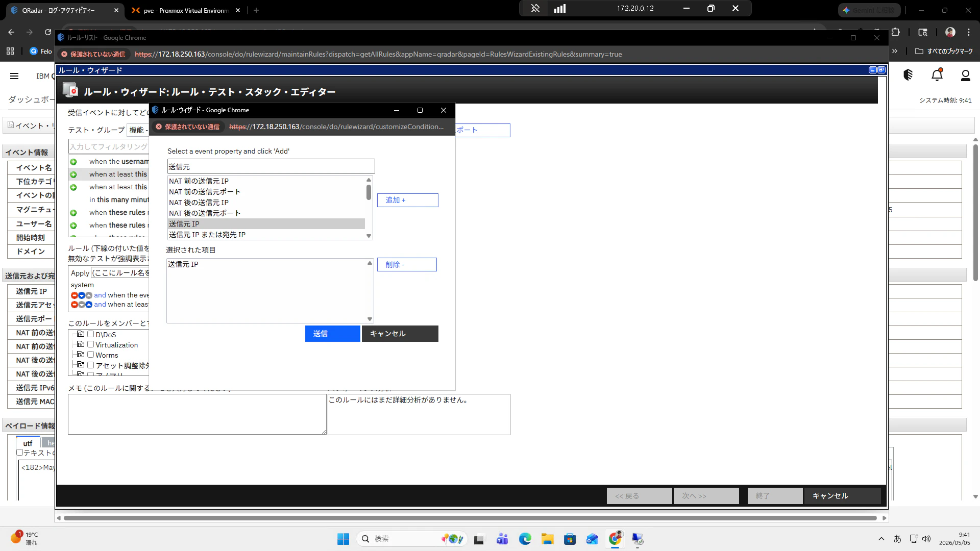
Task: Open すべてのブックマーク folder
Action: tap(944, 51)
